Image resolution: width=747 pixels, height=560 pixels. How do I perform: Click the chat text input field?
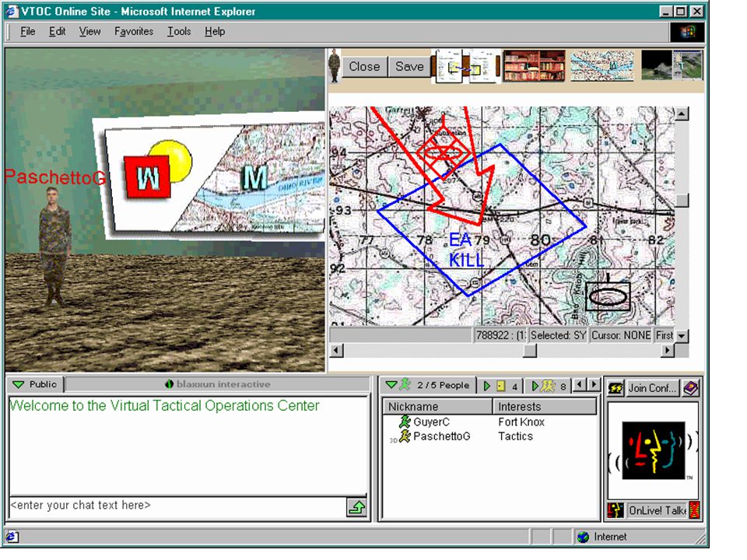pyautogui.click(x=177, y=506)
